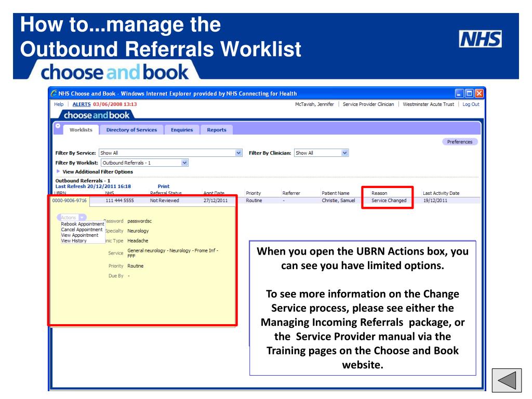The height and width of the screenshot is (399, 532).
Task: Click NHS number 111 444 5555
Action: tap(120, 201)
